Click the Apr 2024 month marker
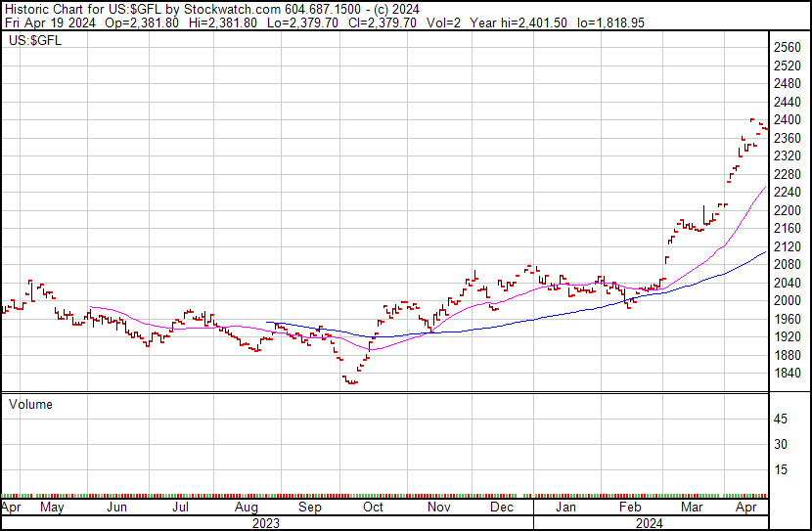Viewport: 812px width, 531px height. coord(745,508)
